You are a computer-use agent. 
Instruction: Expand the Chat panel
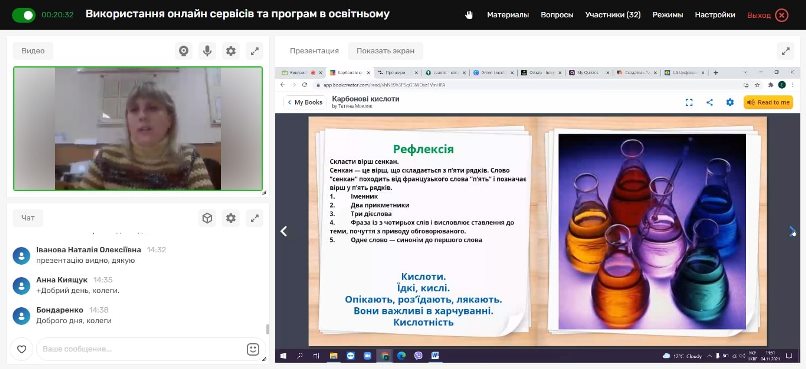(254, 218)
